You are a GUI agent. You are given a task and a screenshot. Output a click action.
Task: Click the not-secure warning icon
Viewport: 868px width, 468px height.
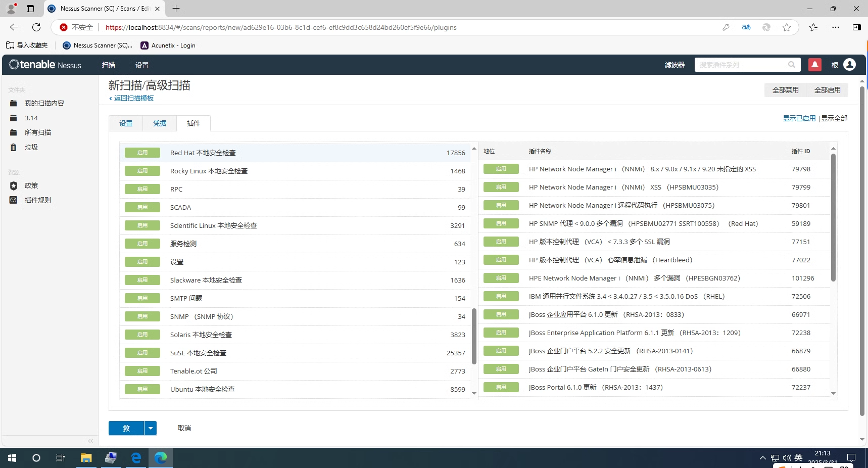pyautogui.click(x=64, y=27)
